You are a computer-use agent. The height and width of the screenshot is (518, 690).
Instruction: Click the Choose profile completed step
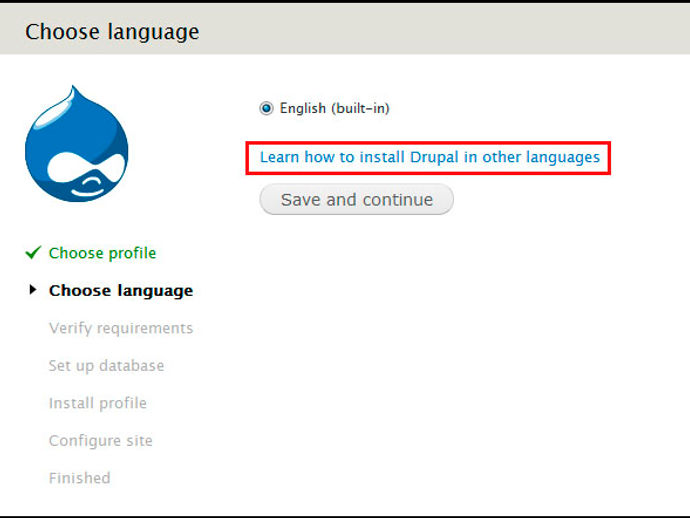pyautogui.click(x=103, y=253)
